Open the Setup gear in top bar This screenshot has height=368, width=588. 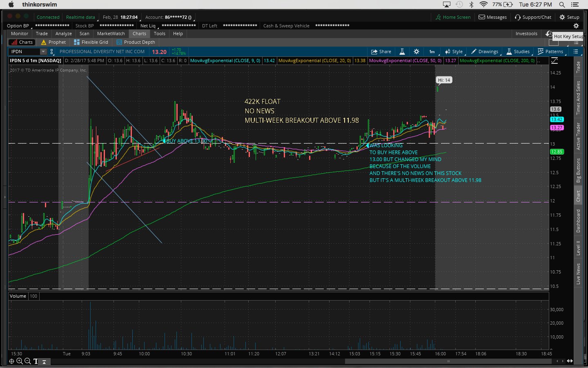click(x=569, y=17)
